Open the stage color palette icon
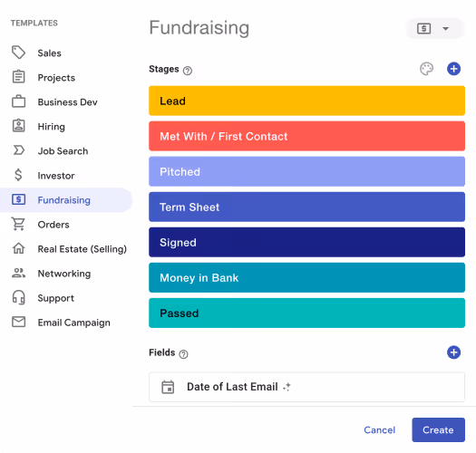476x453 pixels. (x=426, y=69)
